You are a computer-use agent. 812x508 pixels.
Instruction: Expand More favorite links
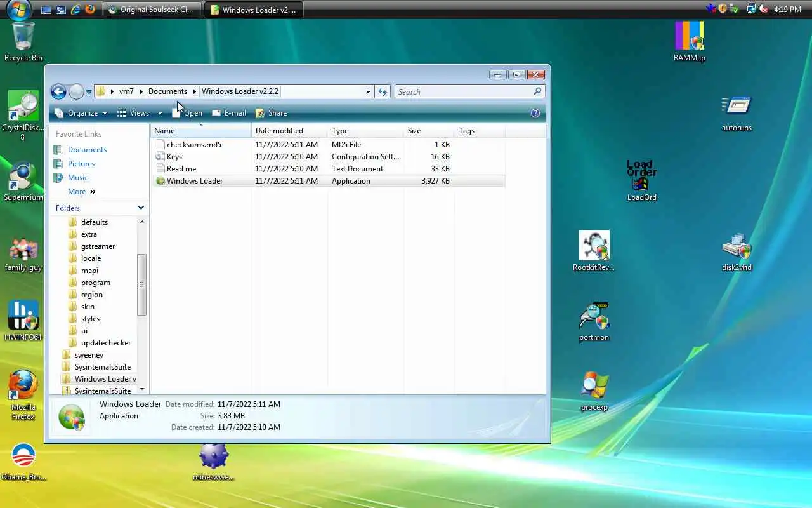[x=82, y=192]
